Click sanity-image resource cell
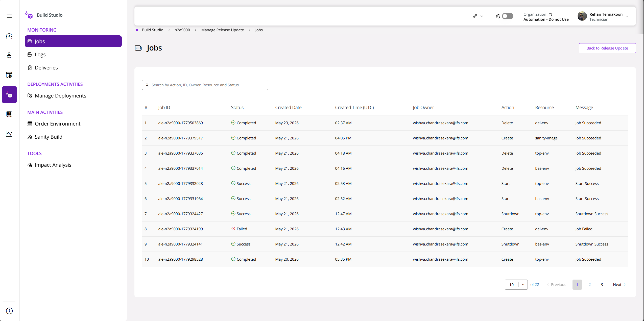 (x=546, y=138)
